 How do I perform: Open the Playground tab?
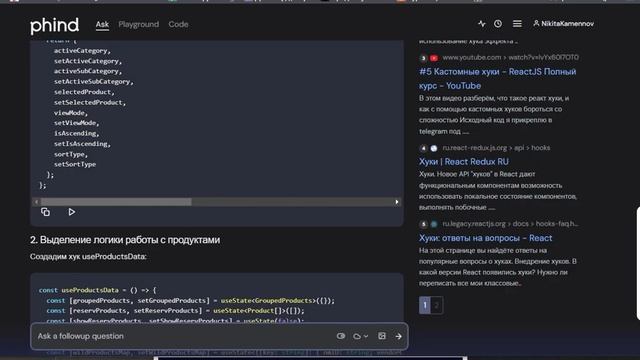pos(138,24)
